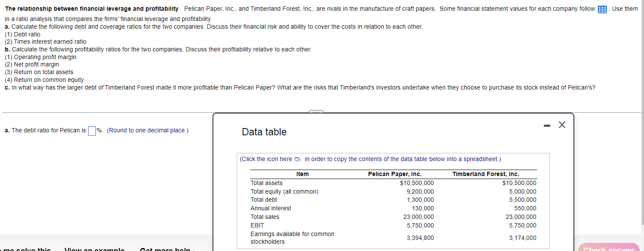The image size is (644, 251).
Task: Open View an example link
Action: click(x=95, y=249)
